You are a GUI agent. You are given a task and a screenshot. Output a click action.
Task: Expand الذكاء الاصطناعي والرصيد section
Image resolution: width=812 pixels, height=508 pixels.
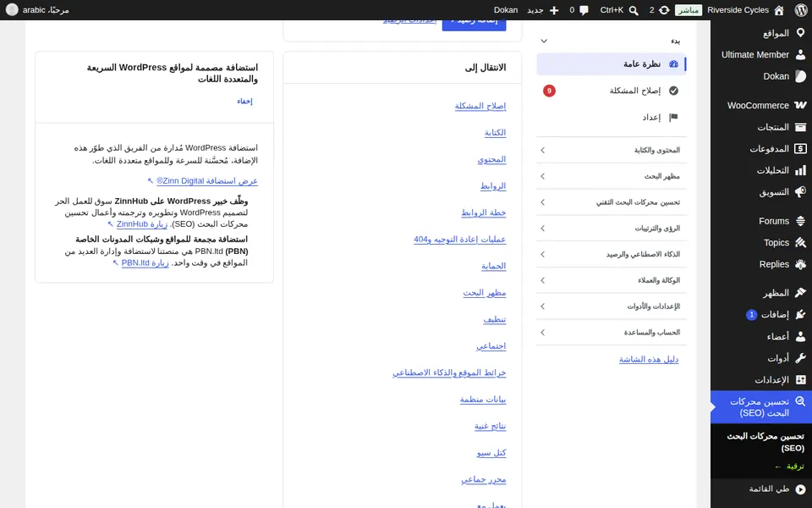[x=612, y=255]
